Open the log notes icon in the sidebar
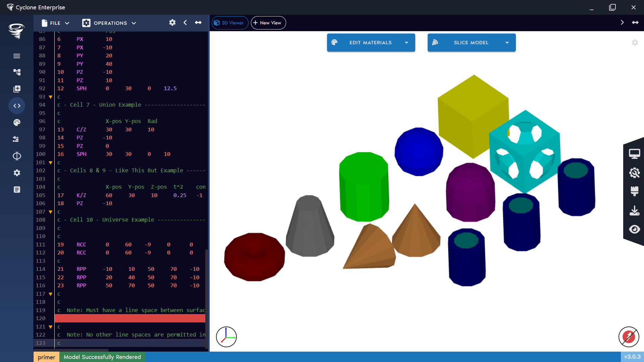 click(x=17, y=189)
